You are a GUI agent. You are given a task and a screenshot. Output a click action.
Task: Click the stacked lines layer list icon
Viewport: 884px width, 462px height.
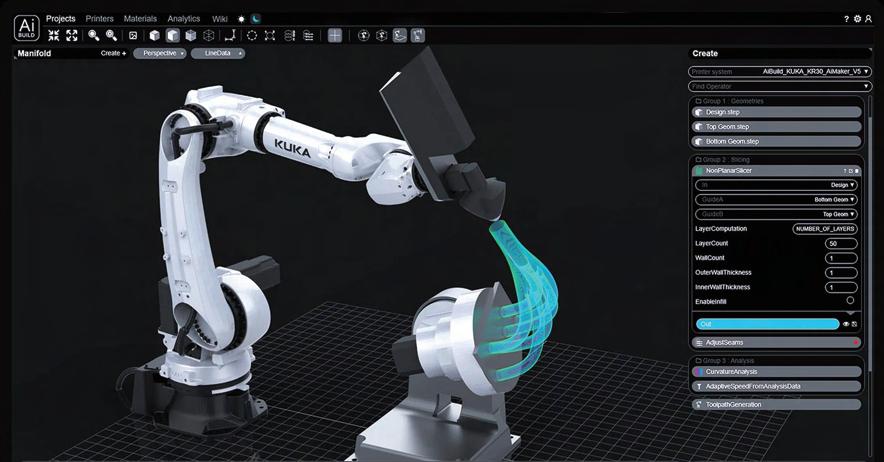coord(308,36)
